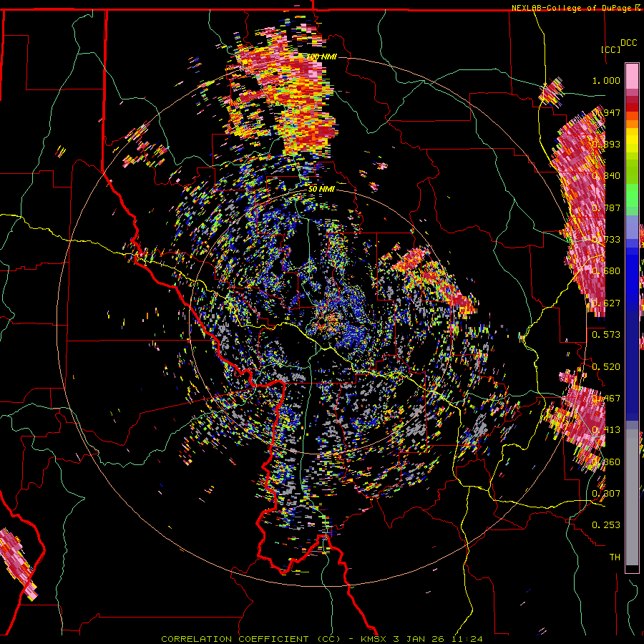The height and width of the screenshot is (644, 644).
Task: Select the 0.733 legend value
Action: (606, 240)
